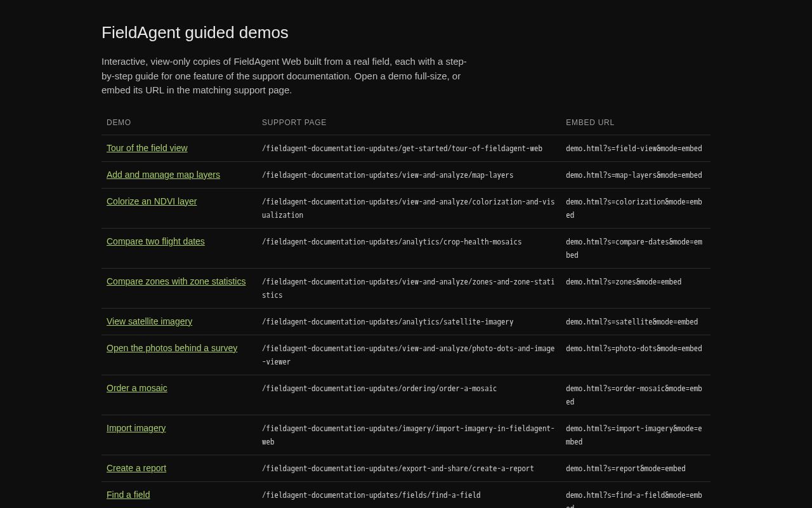Click the export-and-share/create-a-report path
The image size is (812, 508).
[398, 469]
